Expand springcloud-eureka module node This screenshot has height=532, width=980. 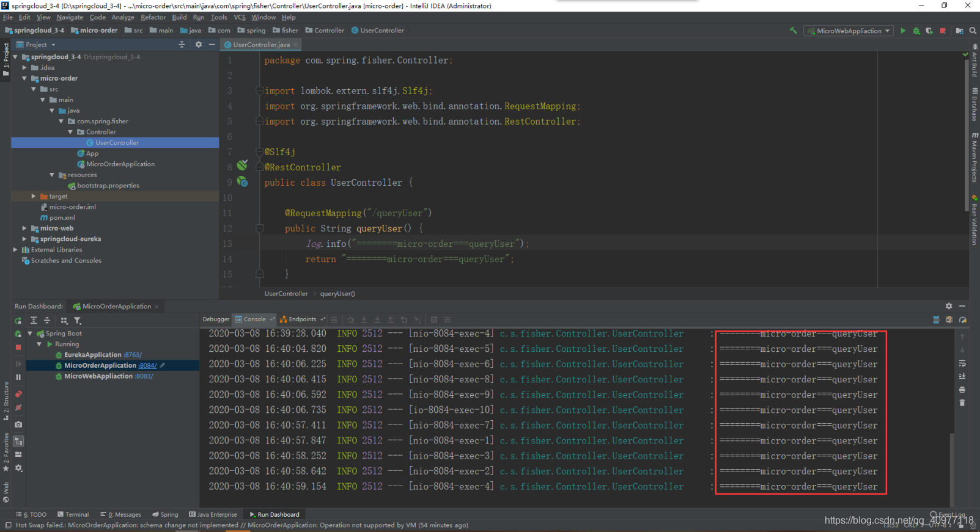24,239
